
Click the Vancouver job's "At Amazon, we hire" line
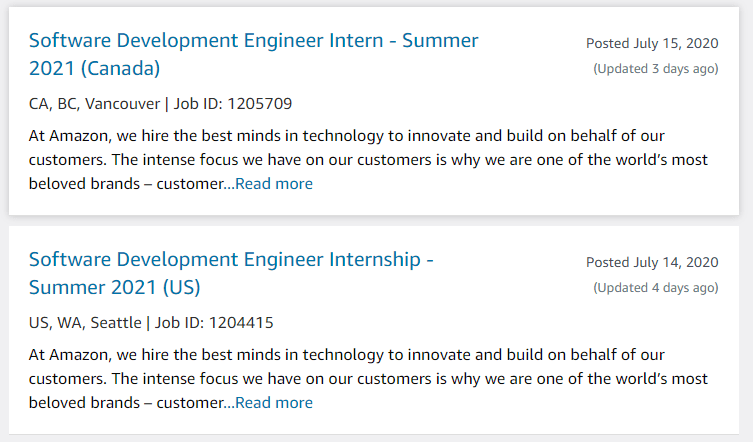347,135
